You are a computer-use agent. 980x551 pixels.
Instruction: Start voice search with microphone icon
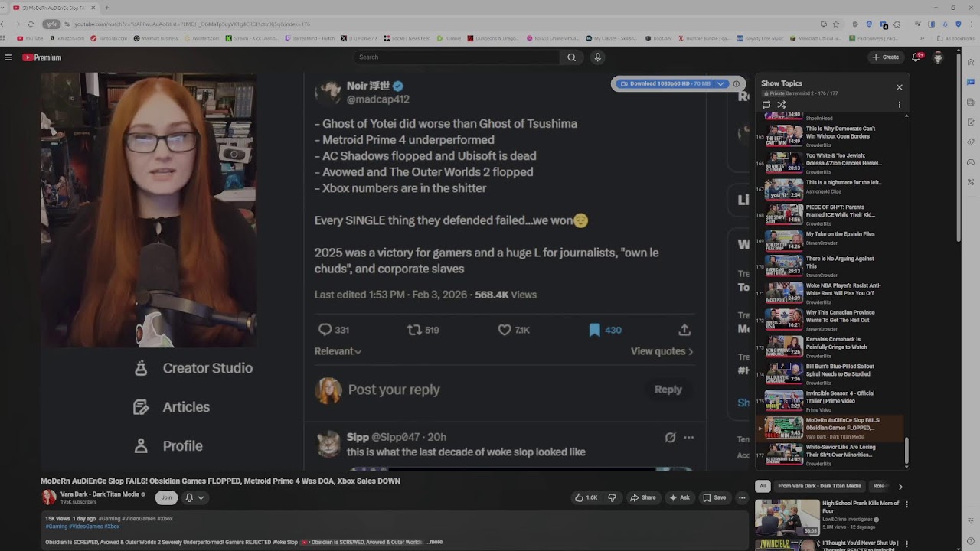pos(598,57)
